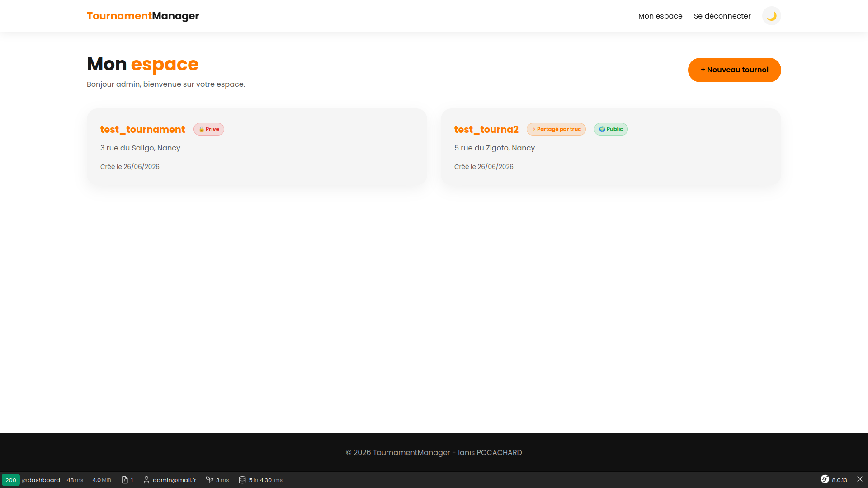Click the creation date on the test_tournament card

(x=130, y=167)
